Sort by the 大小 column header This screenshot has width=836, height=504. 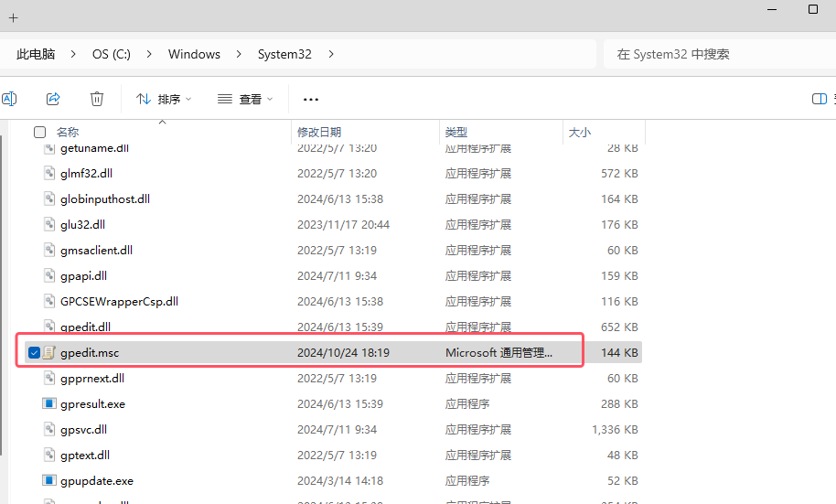pyautogui.click(x=580, y=133)
